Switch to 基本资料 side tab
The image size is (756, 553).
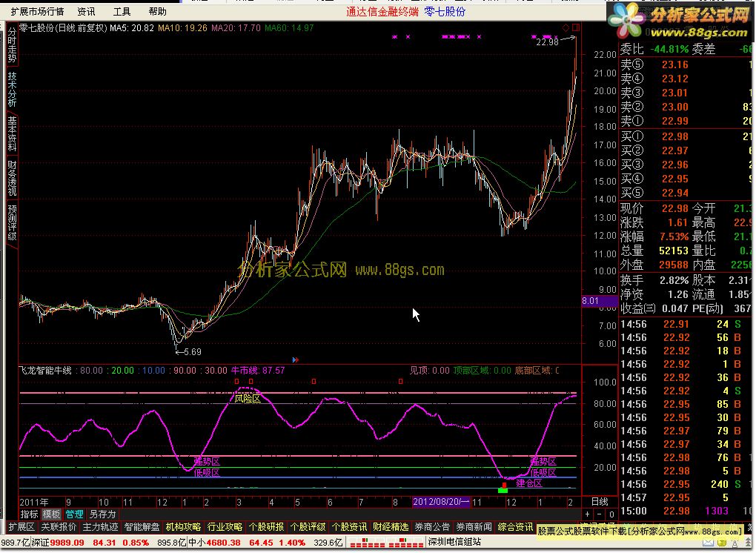click(12, 133)
